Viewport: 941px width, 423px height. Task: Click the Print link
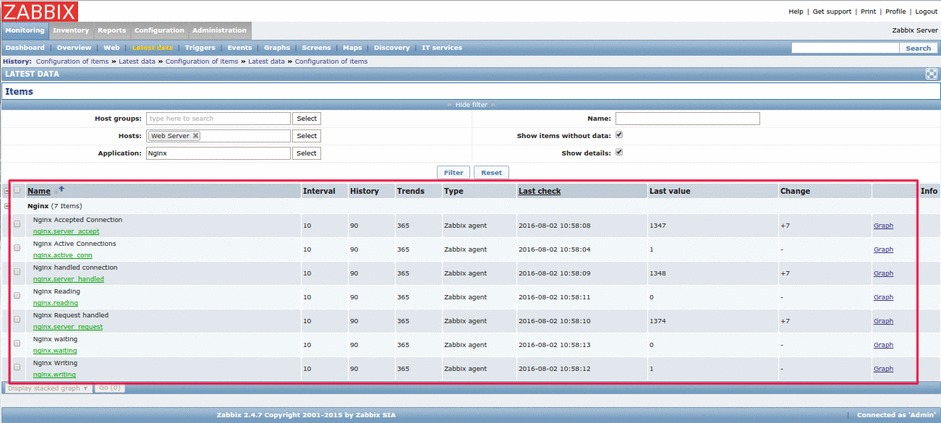[868, 11]
